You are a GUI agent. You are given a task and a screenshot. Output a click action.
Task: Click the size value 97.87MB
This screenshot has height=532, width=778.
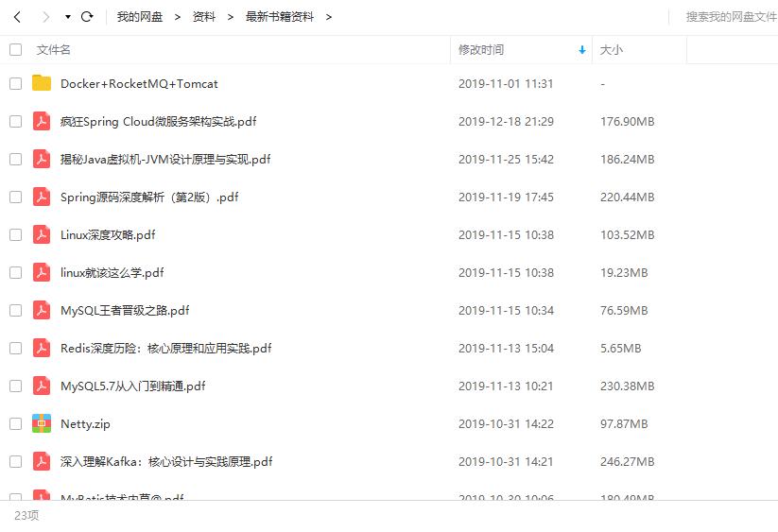click(x=624, y=424)
